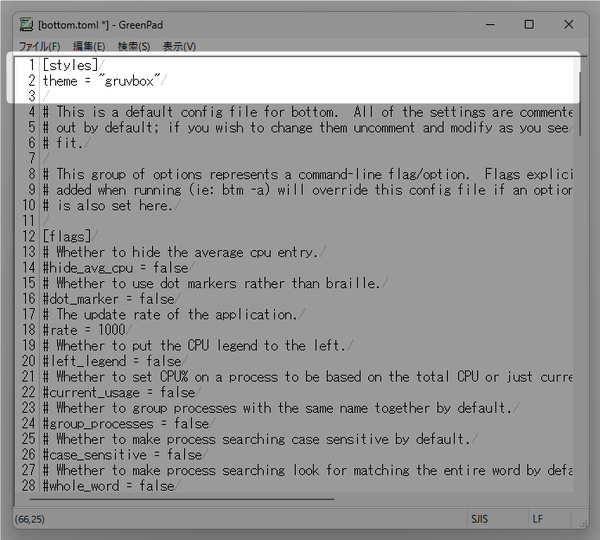Open the ファイル(F) menu
The image size is (600, 540).
[39, 46]
